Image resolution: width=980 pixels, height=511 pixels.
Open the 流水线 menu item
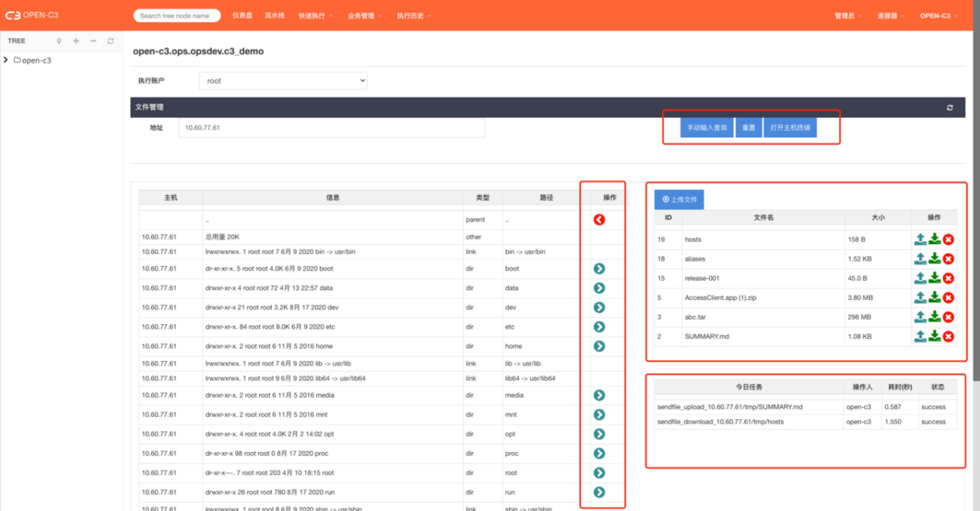click(274, 16)
